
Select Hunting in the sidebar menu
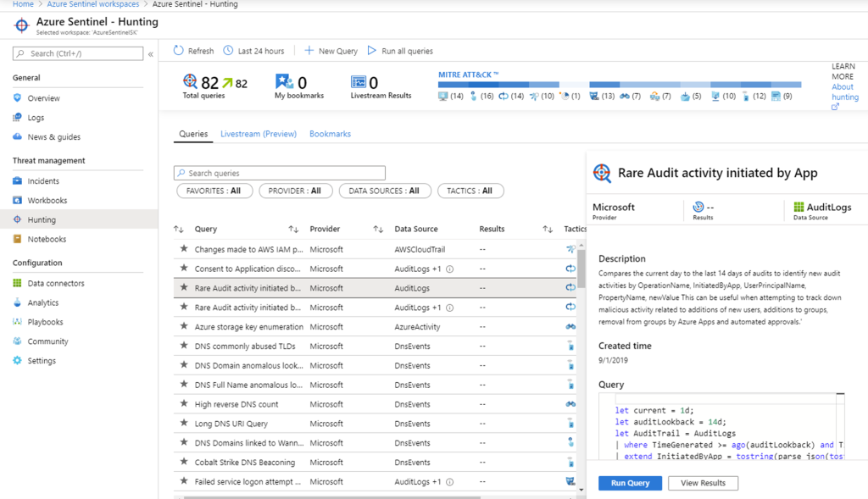click(79, 219)
